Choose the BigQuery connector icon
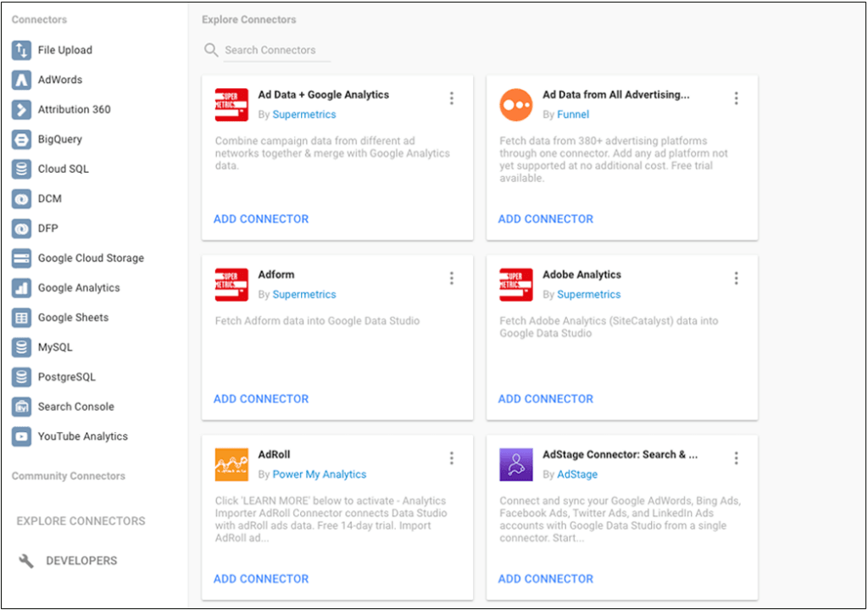Viewport: 868px width, 610px height. [x=21, y=140]
